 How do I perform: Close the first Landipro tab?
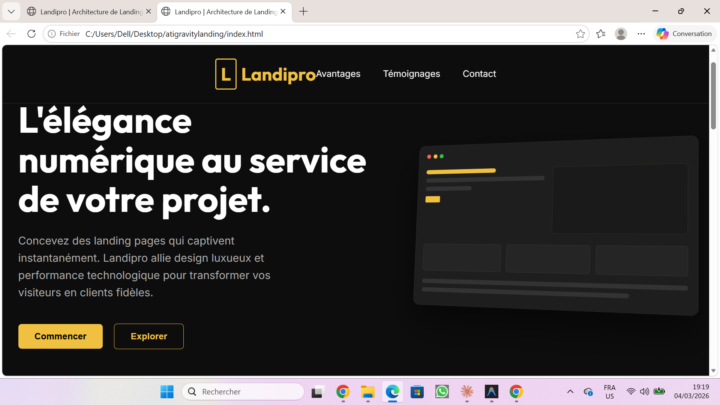(148, 11)
